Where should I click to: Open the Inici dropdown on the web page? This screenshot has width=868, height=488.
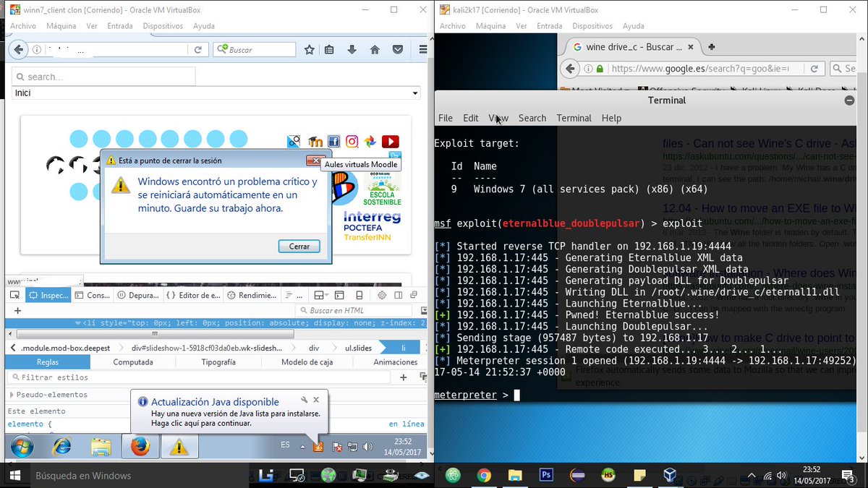tap(216, 93)
